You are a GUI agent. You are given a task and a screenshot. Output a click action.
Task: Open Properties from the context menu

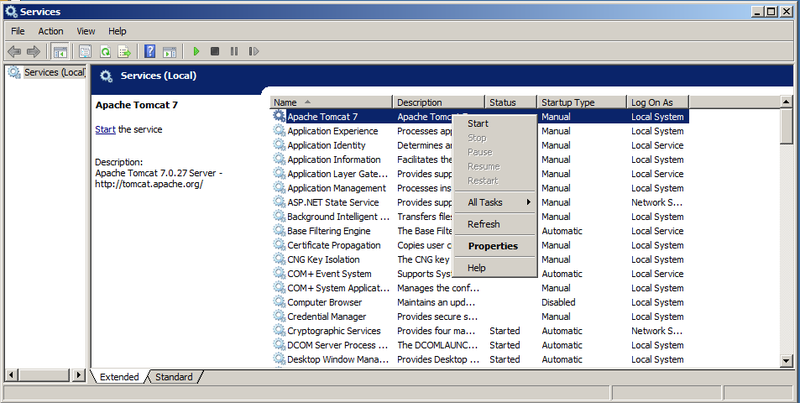[x=493, y=246]
